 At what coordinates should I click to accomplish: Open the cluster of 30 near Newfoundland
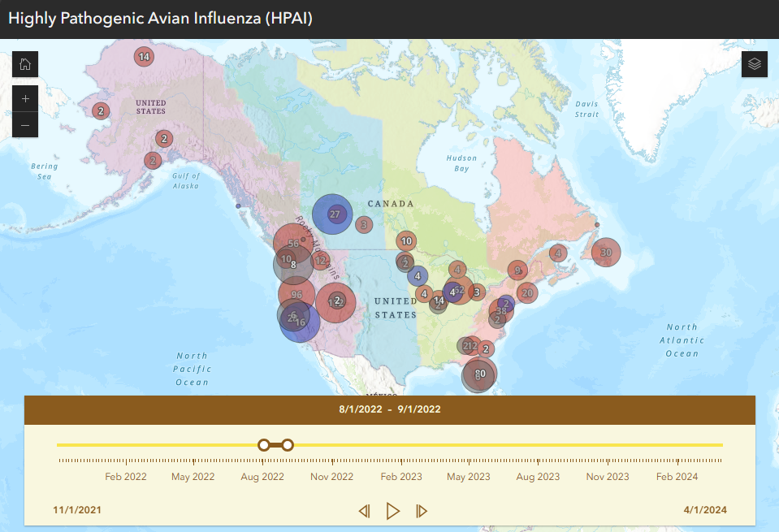point(605,253)
